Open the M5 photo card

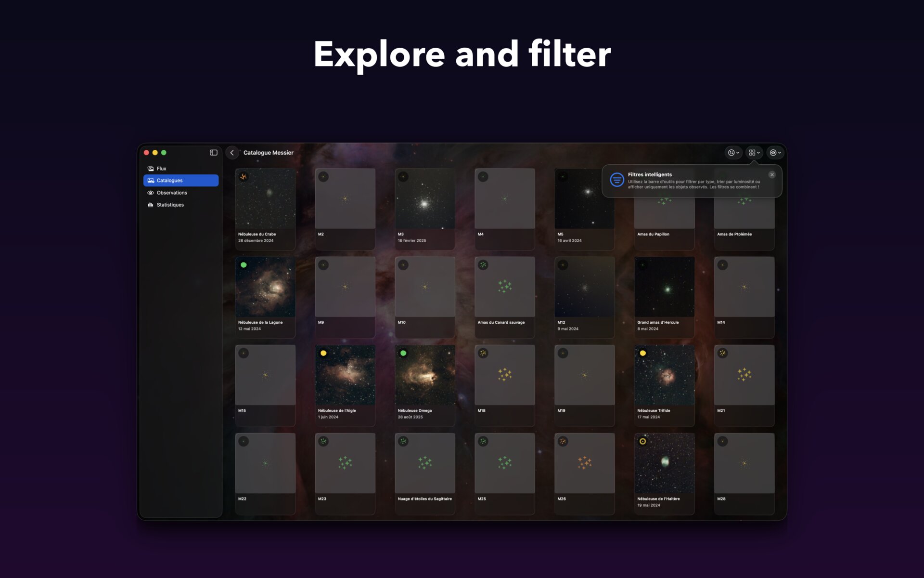[x=585, y=209]
